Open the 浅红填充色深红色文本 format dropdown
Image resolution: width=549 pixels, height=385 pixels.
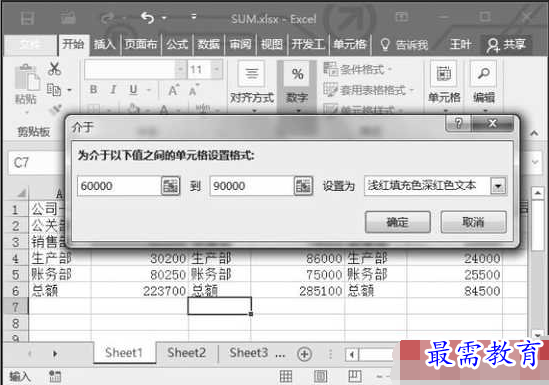[498, 186]
